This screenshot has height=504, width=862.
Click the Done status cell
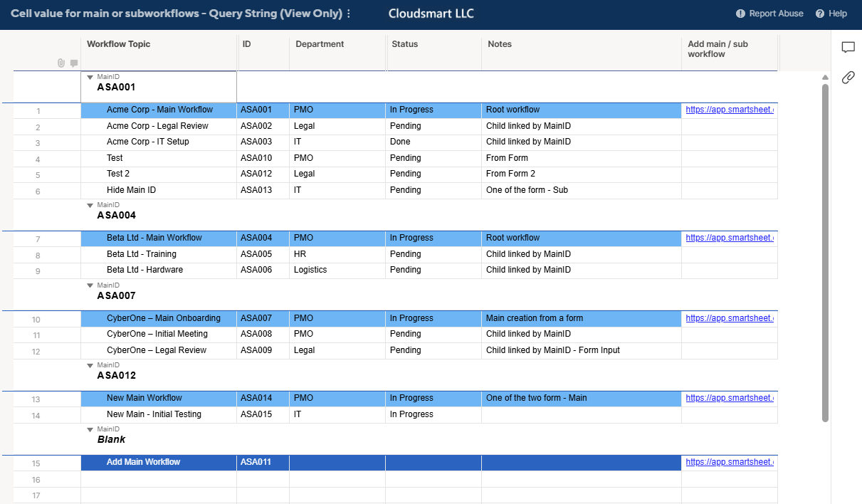tap(433, 142)
